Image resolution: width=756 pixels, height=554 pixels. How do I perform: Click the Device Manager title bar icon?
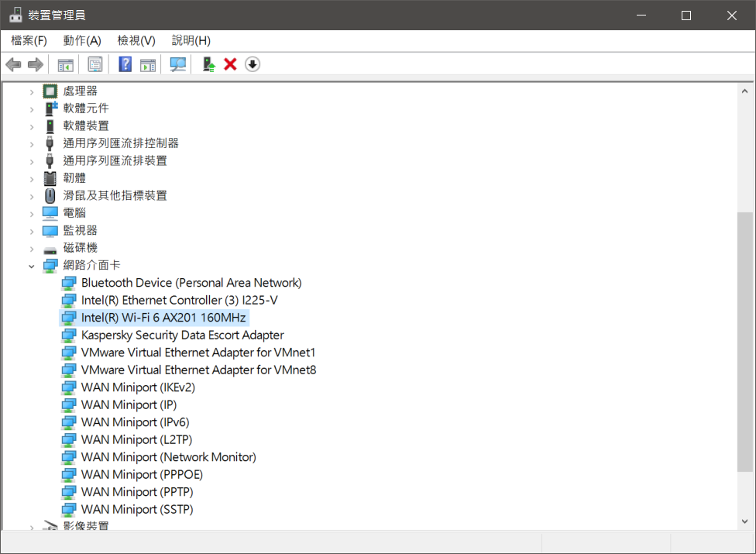point(16,15)
